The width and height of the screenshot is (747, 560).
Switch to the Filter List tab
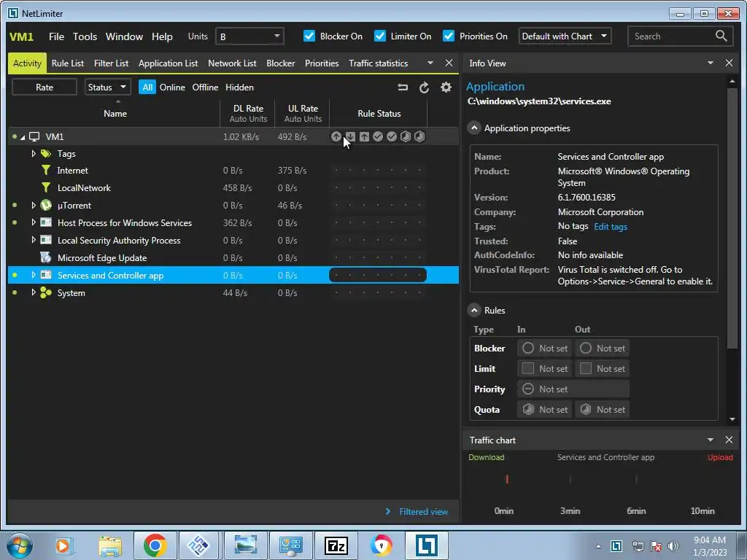[x=111, y=63]
